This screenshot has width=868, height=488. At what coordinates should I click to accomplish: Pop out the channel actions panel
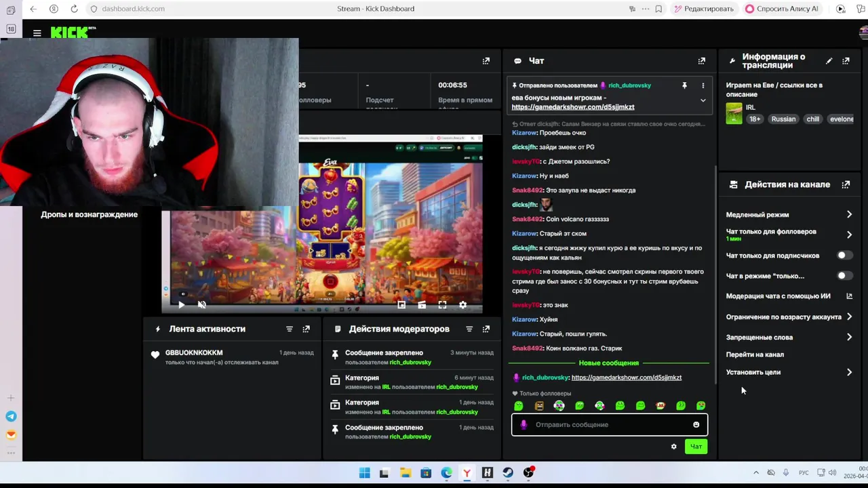[846, 184]
